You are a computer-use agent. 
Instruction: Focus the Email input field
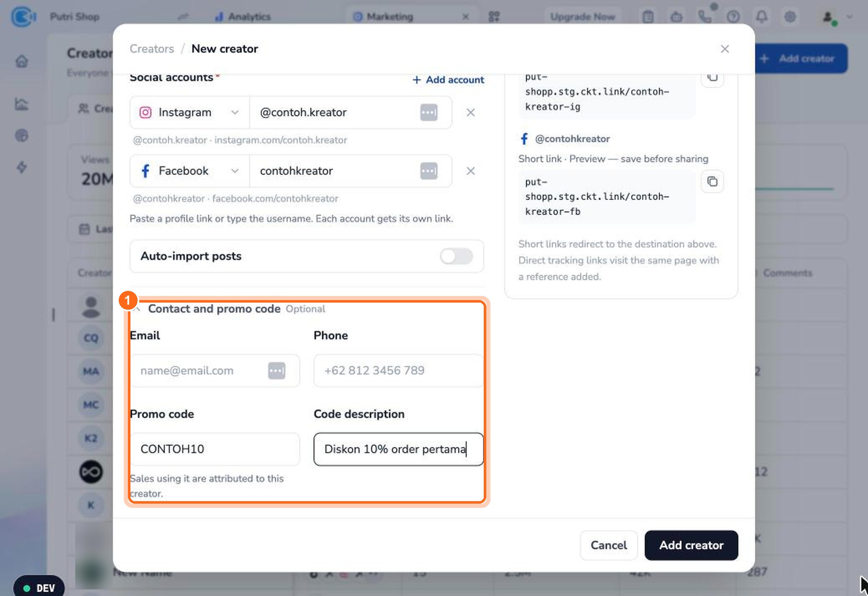[x=215, y=371]
